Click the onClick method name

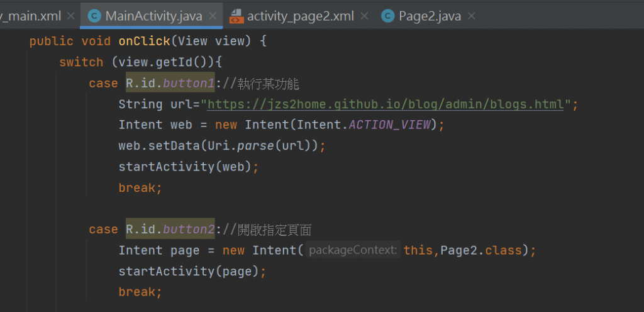click(144, 42)
